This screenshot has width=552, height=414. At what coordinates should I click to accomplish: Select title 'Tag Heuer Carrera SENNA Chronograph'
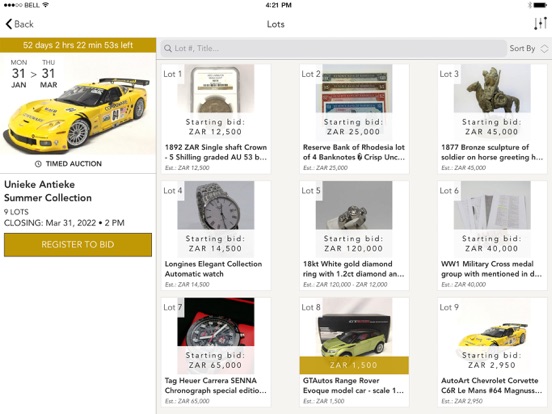[x=215, y=385]
